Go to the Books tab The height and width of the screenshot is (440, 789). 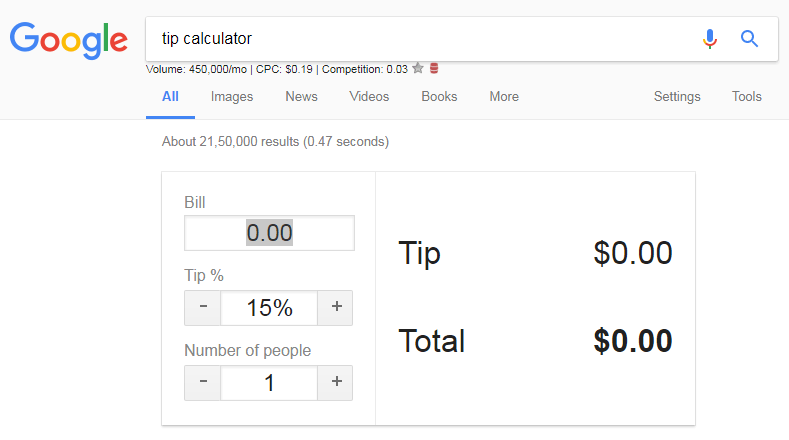439,97
